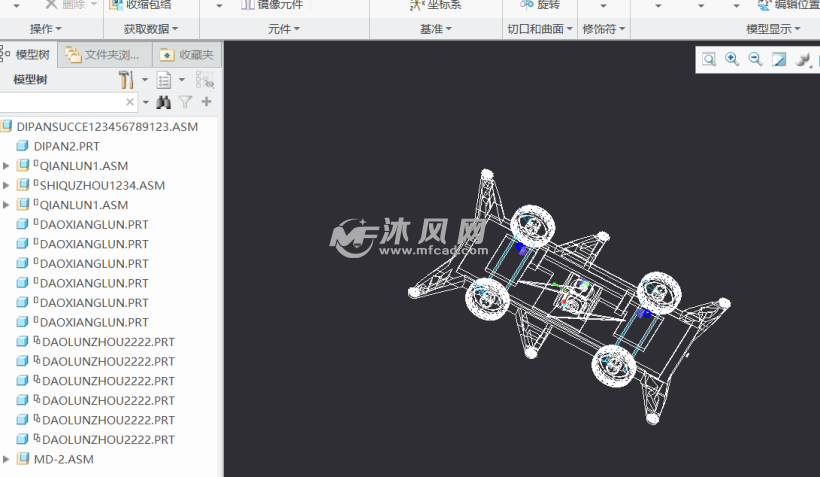820x477 pixels.
Task: Switch to the 文件夹浏览器 tab
Action: (x=105, y=54)
